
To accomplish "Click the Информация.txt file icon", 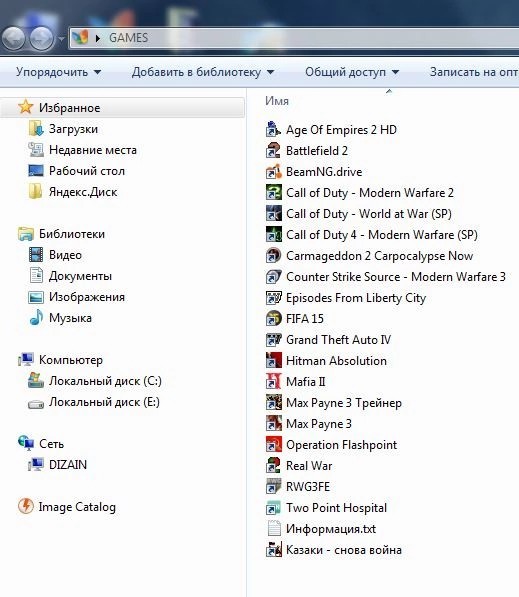I will [273, 529].
